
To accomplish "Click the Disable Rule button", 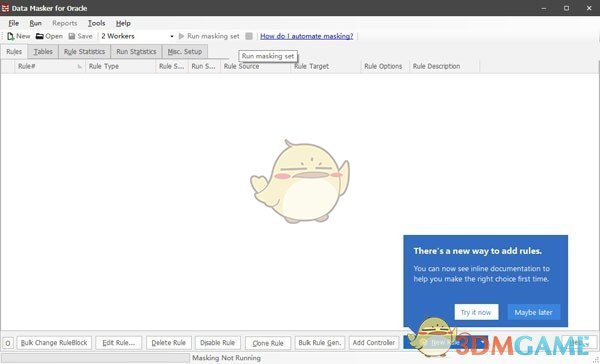I will 218,343.
